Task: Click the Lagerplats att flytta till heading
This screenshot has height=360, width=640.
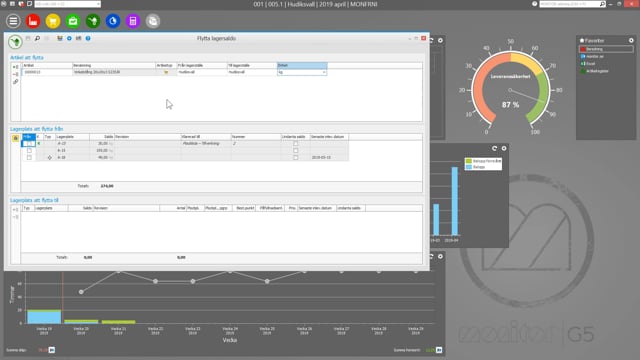Action: coord(34,200)
